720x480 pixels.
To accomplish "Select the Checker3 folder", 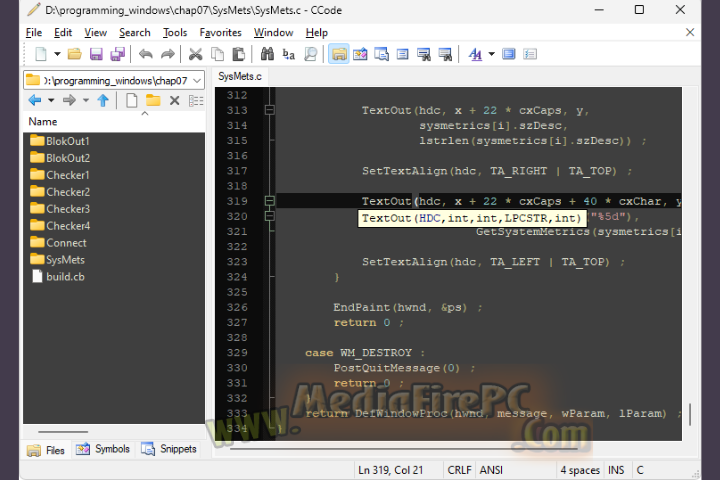I will tap(60, 209).
